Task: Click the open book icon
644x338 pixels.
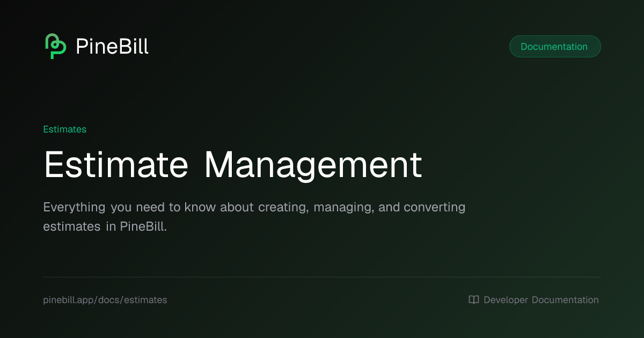Action: pos(474,300)
